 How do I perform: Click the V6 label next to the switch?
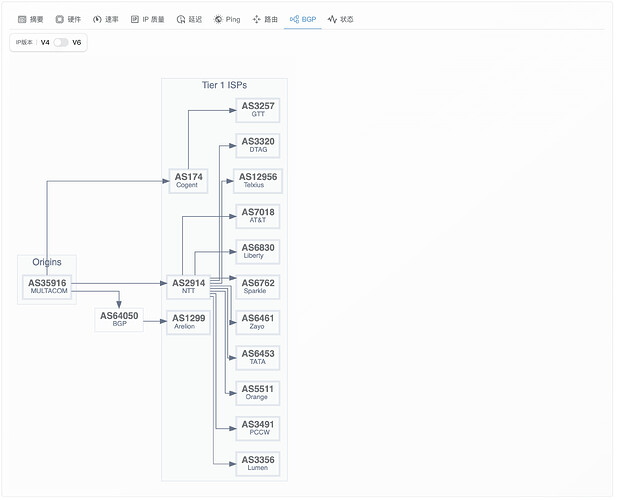[77, 42]
